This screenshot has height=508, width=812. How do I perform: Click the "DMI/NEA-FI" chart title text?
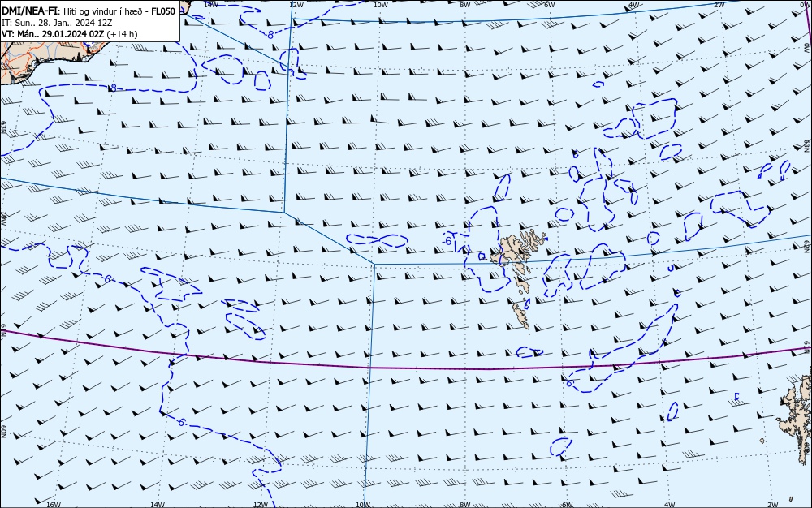[29, 11]
